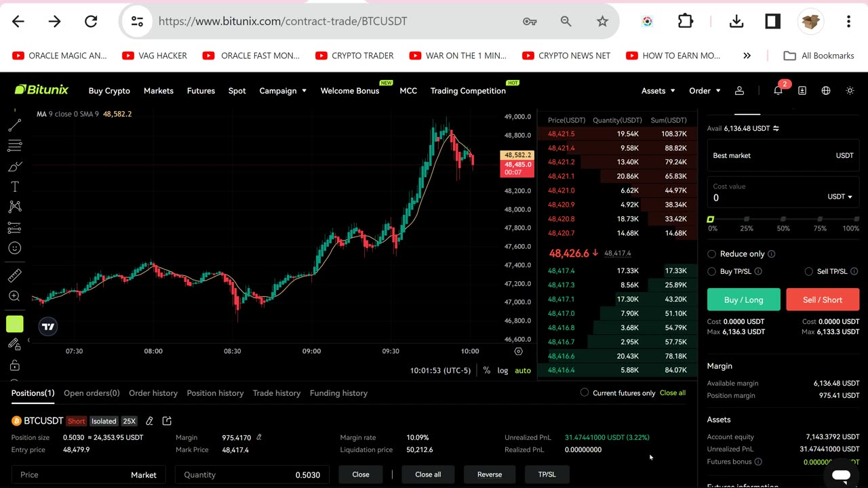The width and height of the screenshot is (868, 488).
Task: Open Futures menu
Action: click(201, 90)
